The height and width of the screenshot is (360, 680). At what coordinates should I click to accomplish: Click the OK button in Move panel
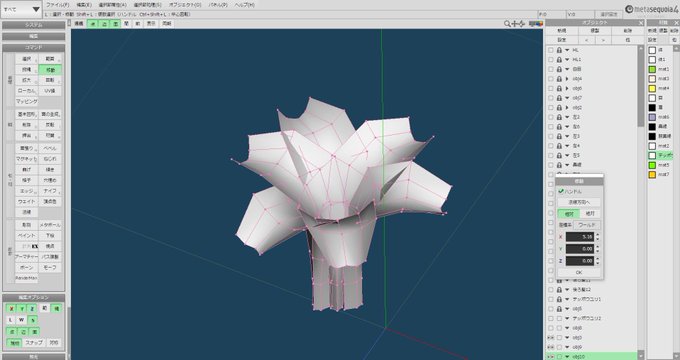click(x=579, y=272)
